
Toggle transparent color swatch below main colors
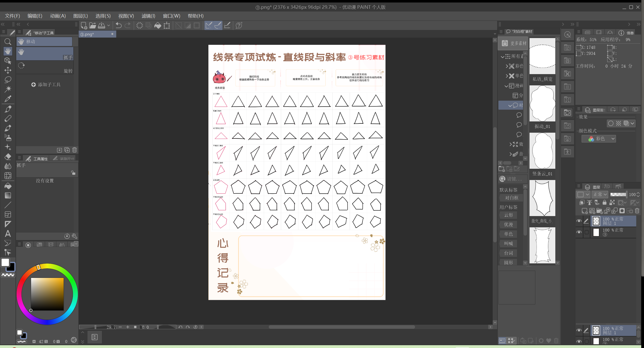pyautogui.click(x=8, y=275)
